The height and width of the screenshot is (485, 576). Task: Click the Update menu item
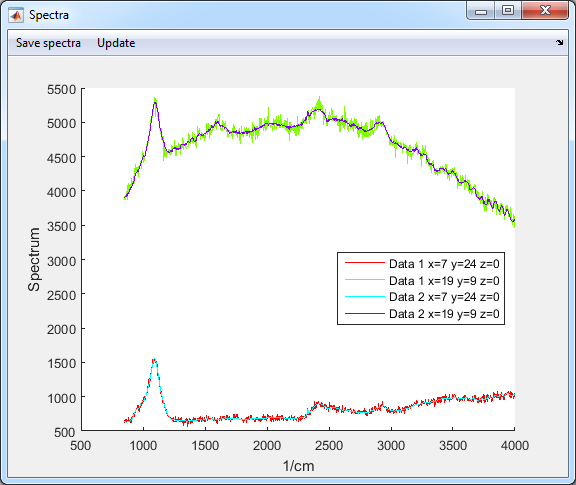click(x=116, y=43)
